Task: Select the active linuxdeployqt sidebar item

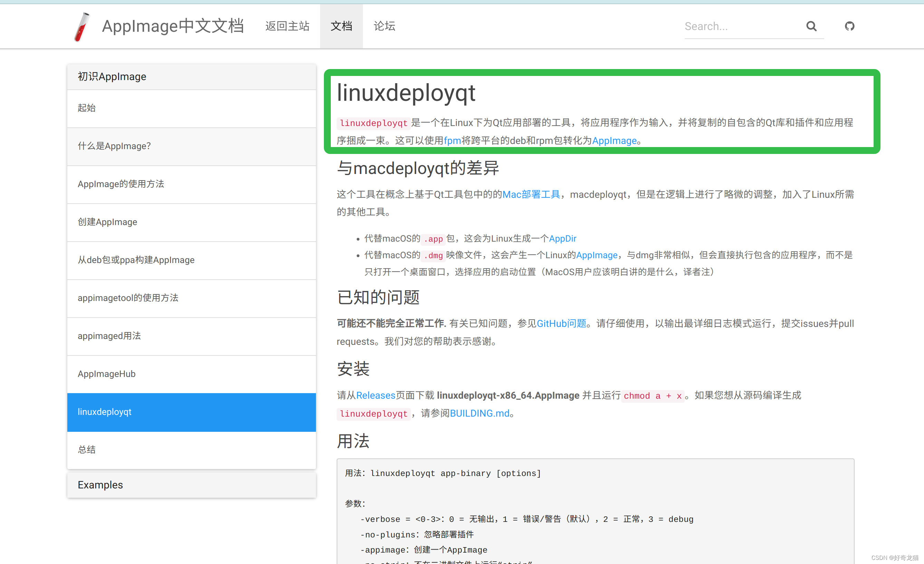Action: pyautogui.click(x=191, y=412)
